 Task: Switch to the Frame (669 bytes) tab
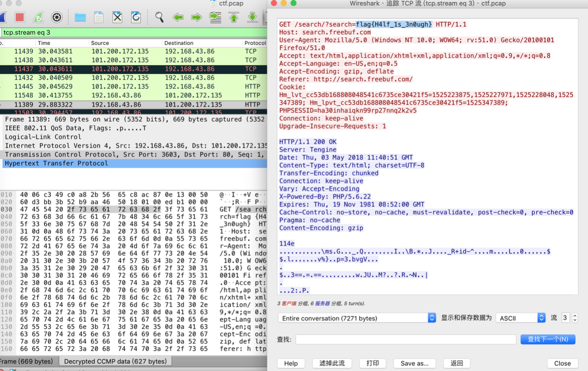(x=27, y=361)
